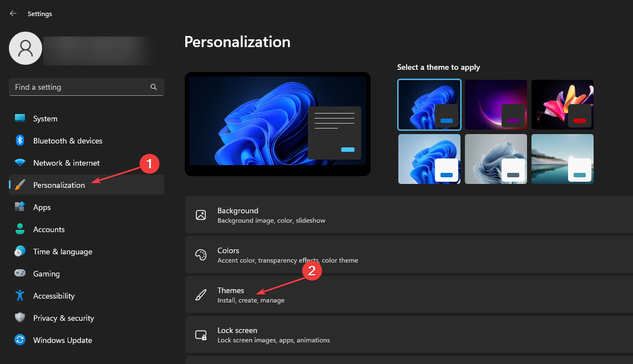Open Themes install, create, manage row
Viewport: 633px width, 364px height.
click(x=409, y=295)
